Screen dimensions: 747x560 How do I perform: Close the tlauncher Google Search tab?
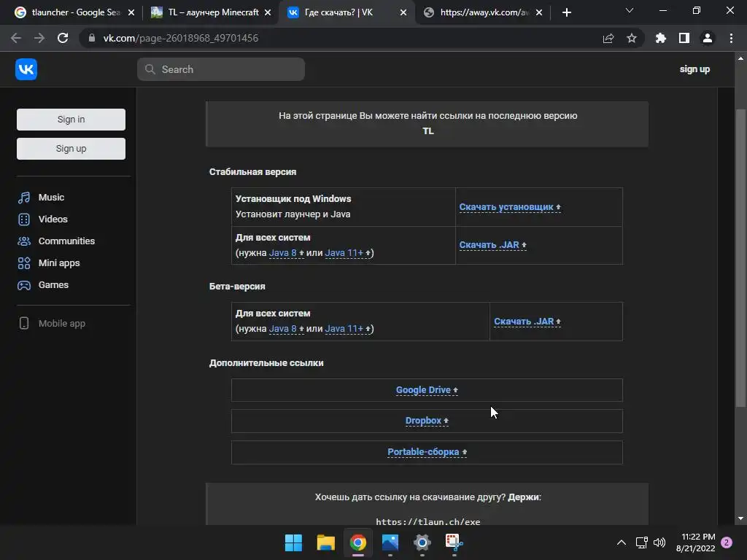[131, 12]
